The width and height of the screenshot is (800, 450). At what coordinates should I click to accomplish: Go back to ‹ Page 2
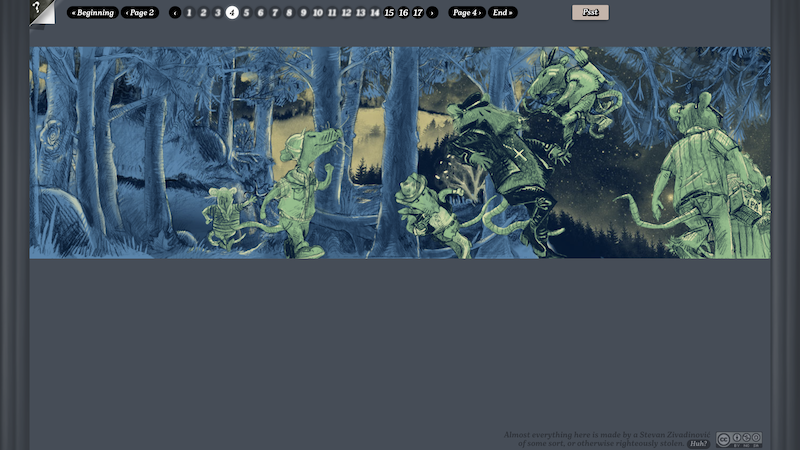[140, 13]
